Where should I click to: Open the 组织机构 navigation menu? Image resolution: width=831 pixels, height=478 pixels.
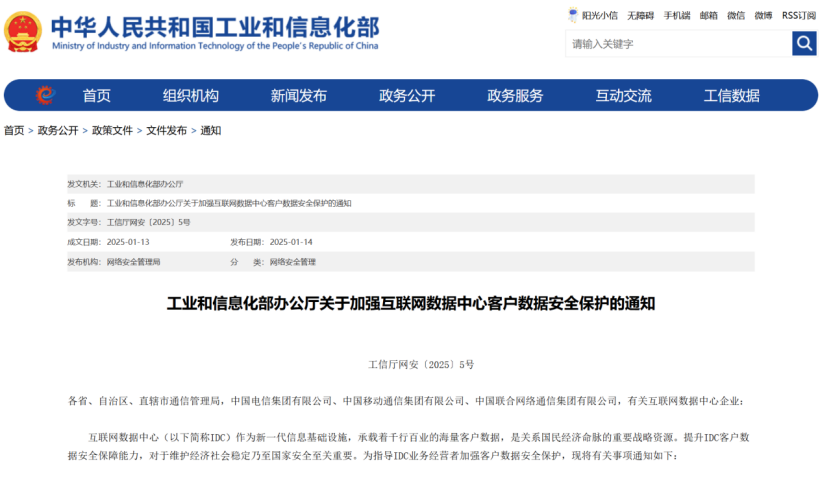point(190,96)
